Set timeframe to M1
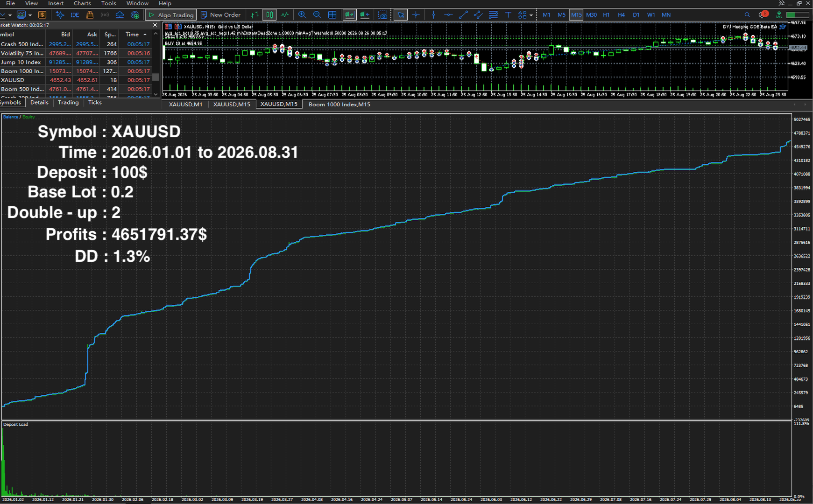Image resolution: width=813 pixels, height=504 pixels. (x=546, y=15)
